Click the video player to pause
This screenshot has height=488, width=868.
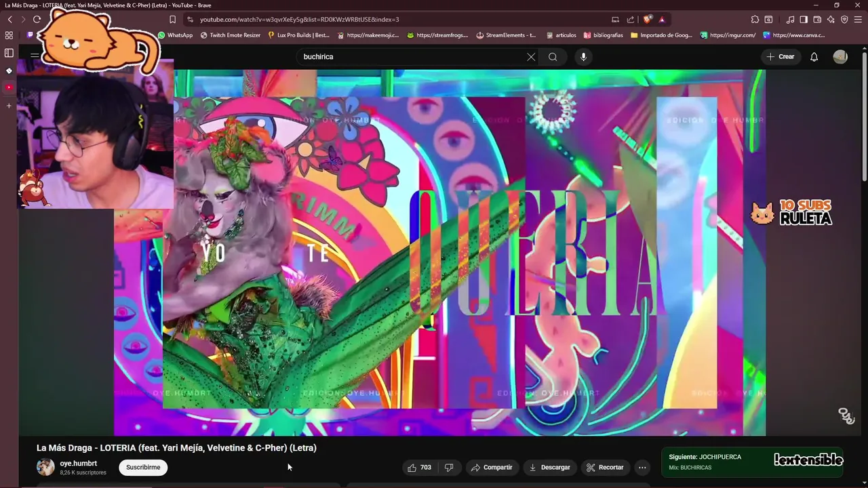pos(439,252)
